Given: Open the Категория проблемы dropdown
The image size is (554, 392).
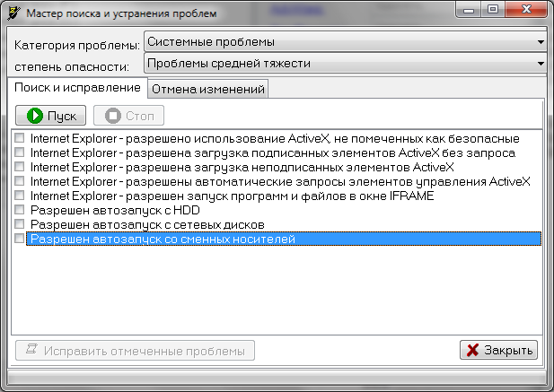Looking at the screenshot, I should (x=345, y=41).
